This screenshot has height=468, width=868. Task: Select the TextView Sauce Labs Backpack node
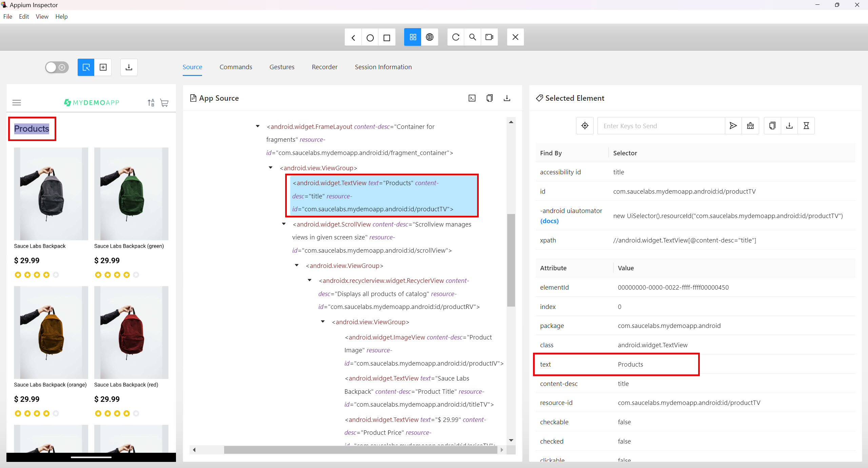click(x=419, y=391)
